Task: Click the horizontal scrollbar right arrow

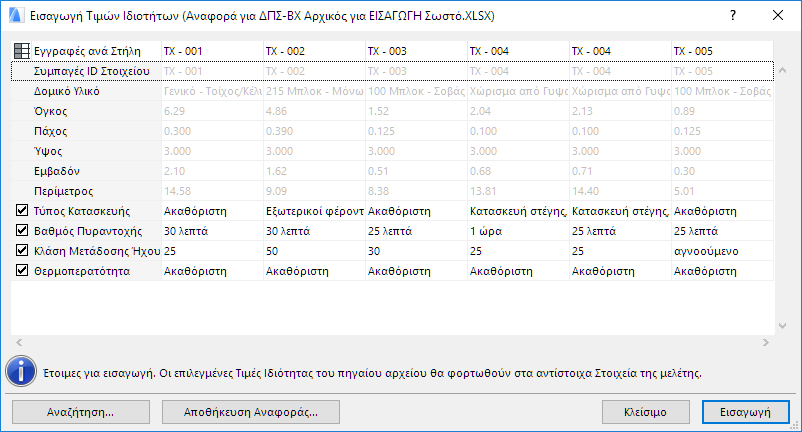Action: click(x=766, y=343)
